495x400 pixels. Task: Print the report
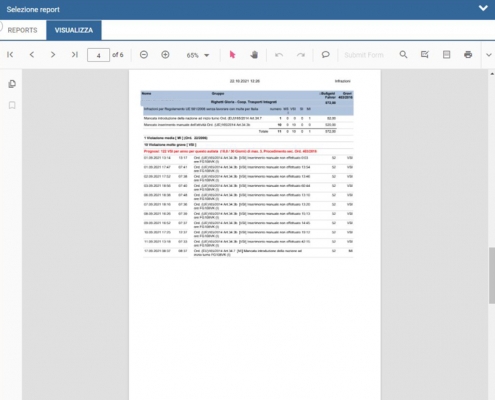(x=468, y=55)
